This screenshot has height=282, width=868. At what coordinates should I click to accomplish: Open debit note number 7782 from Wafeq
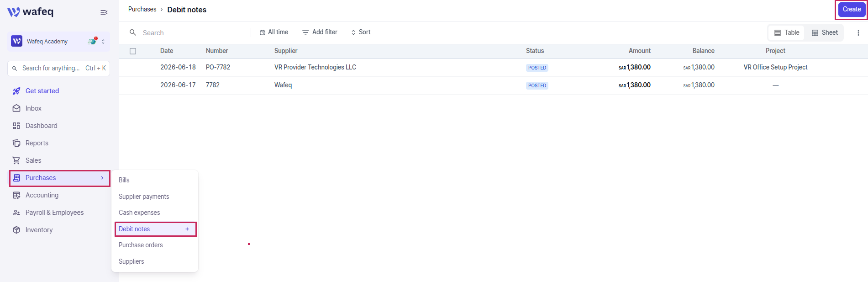(213, 85)
